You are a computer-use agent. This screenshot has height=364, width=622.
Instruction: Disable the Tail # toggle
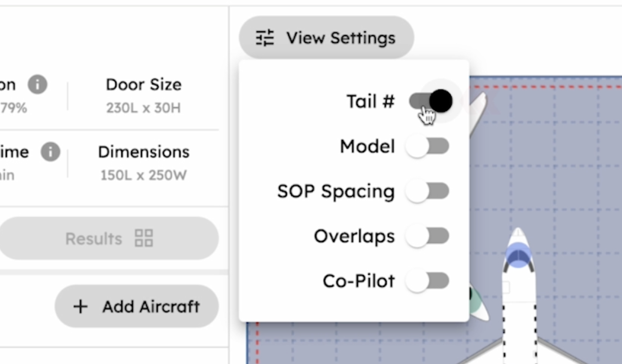(430, 101)
